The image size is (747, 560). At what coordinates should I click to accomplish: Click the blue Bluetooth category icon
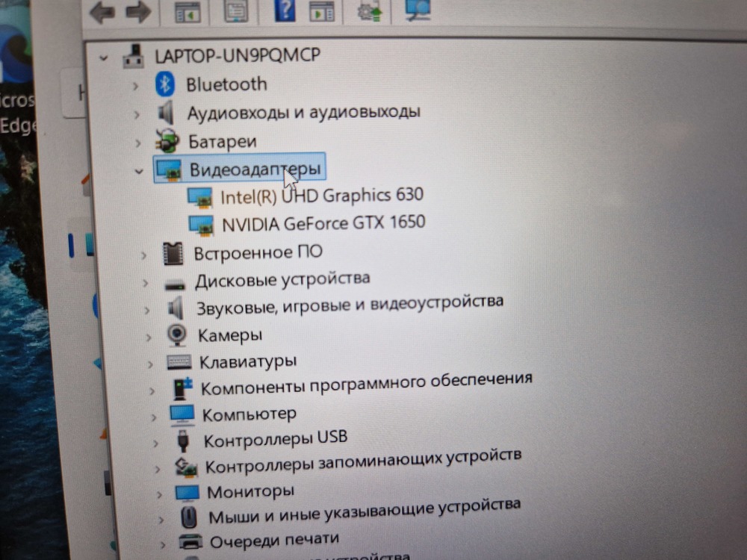(165, 84)
